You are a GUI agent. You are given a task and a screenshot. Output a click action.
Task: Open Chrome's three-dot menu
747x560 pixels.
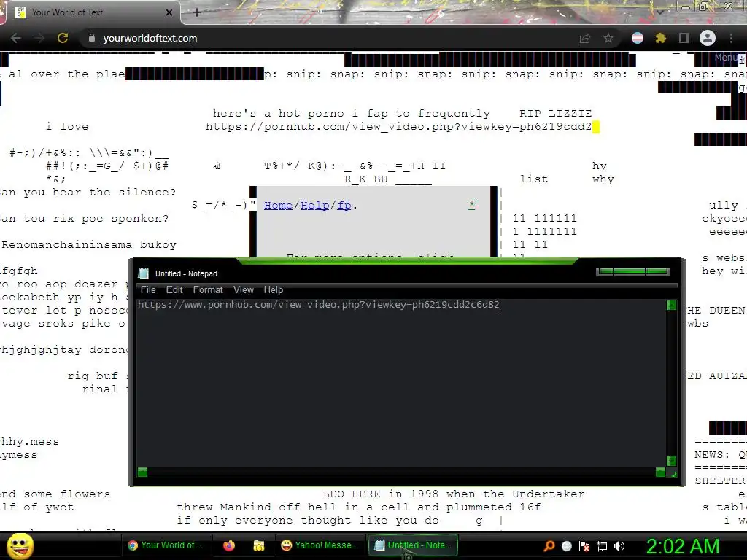pyautogui.click(x=731, y=38)
